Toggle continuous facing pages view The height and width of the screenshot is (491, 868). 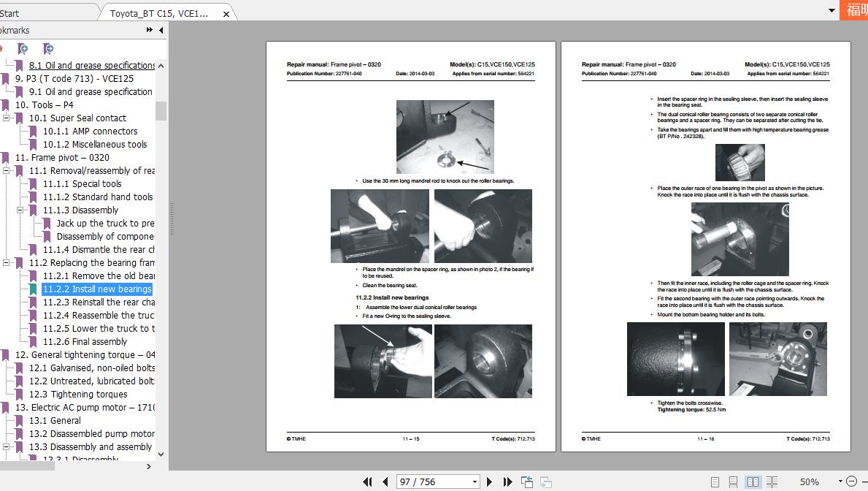pos(772,482)
